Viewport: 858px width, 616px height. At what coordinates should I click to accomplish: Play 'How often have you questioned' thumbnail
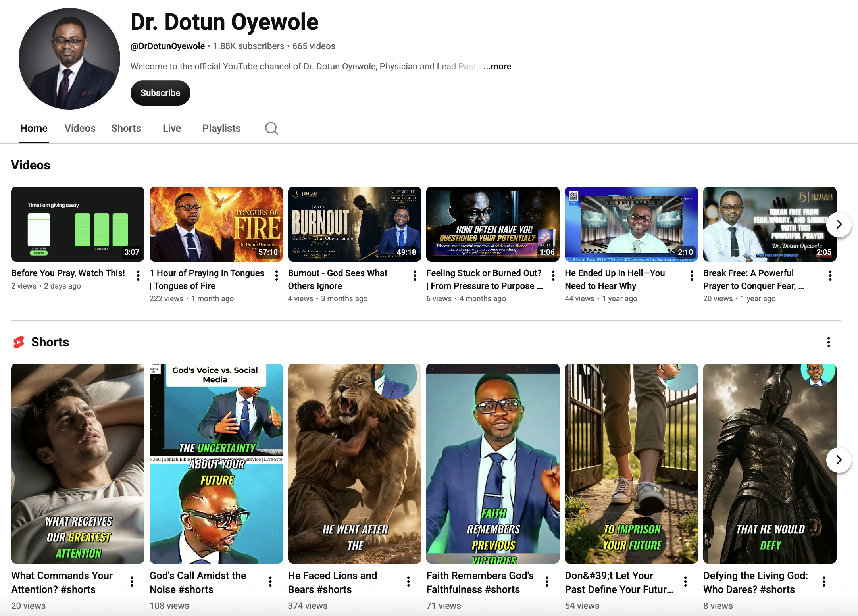492,224
